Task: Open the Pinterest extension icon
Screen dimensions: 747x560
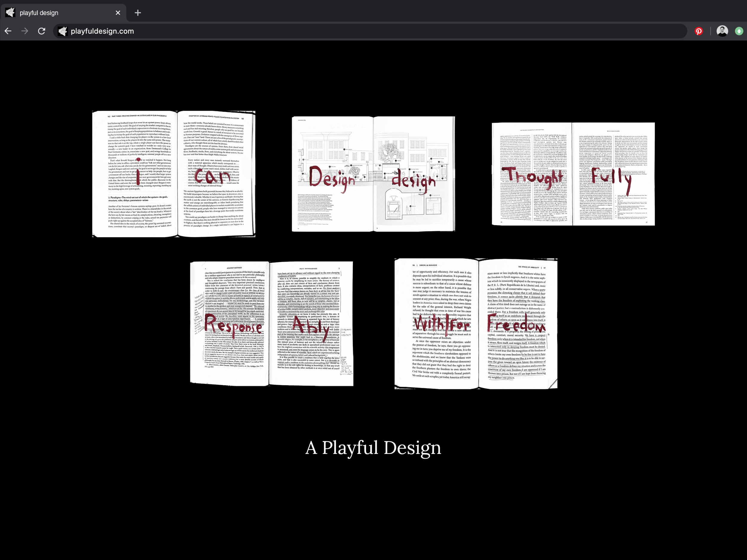Action: tap(699, 31)
